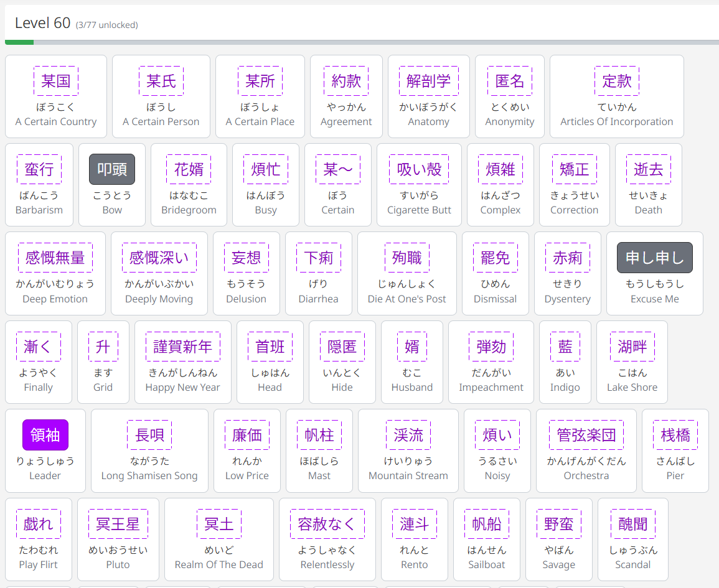The width and height of the screenshot is (719, 588).
Task: Select the 某所 'A Certain Place' vocabulary card
Action: [260, 96]
